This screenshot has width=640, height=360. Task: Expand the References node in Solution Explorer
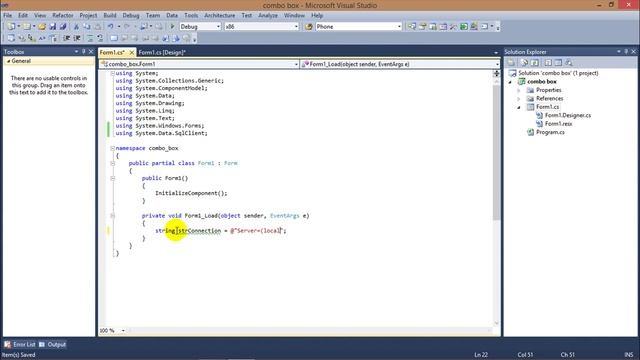point(519,99)
